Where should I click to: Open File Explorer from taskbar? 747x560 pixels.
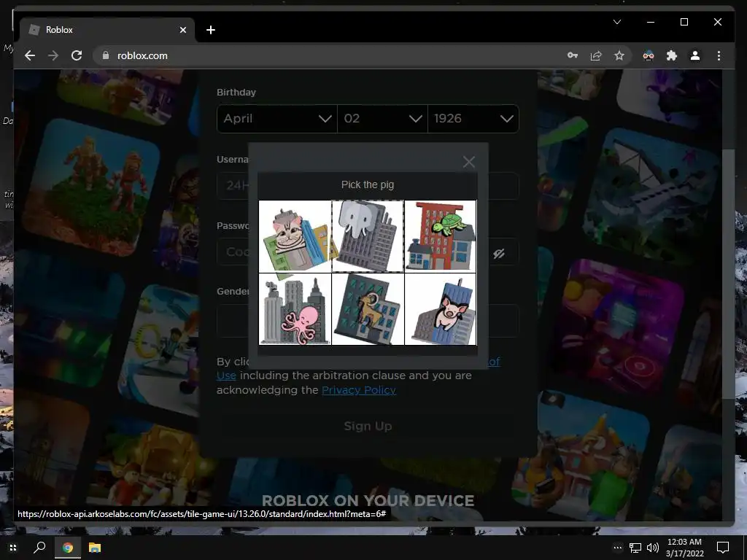pyautogui.click(x=95, y=548)
